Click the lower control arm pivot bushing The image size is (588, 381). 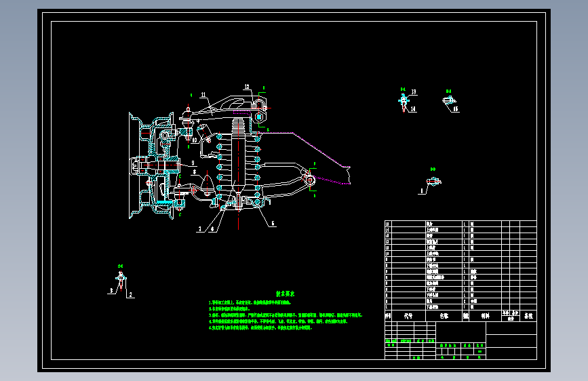pos(310,181)
